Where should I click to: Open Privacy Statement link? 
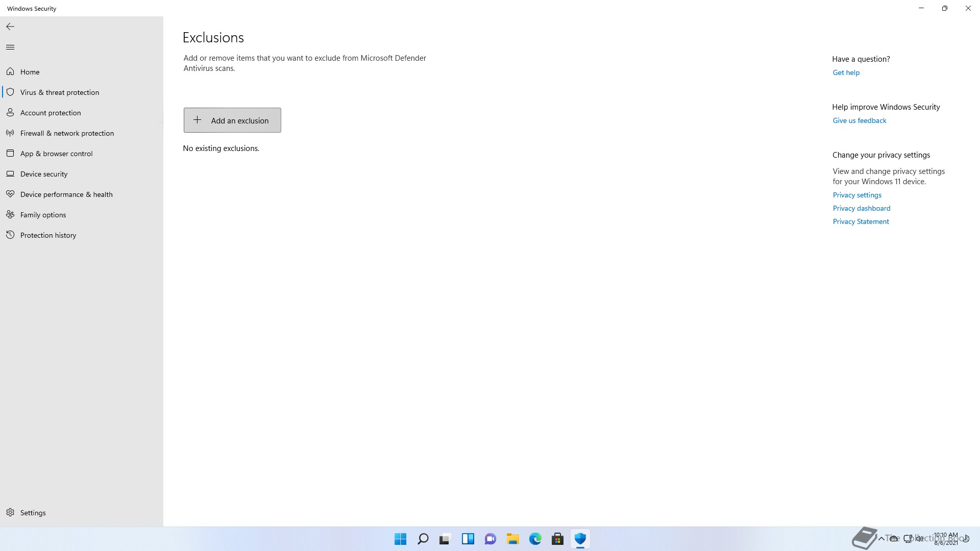tap(861, 221)
